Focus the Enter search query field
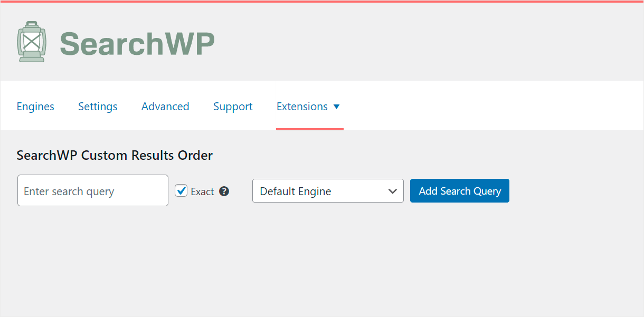Screen dimensions: 644x317 click(x=93, y=190)
